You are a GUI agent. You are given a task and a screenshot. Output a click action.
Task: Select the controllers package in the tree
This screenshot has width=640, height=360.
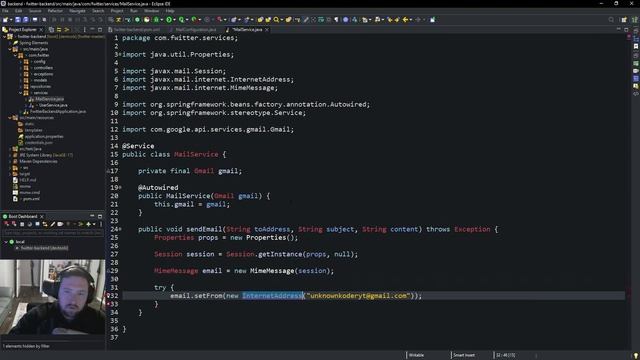(43, 68)
